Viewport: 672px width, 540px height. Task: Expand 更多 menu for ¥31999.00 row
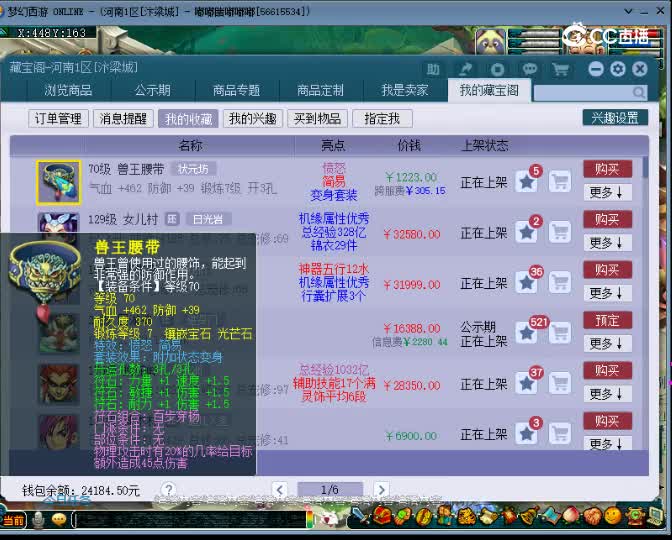pos(607,293)
